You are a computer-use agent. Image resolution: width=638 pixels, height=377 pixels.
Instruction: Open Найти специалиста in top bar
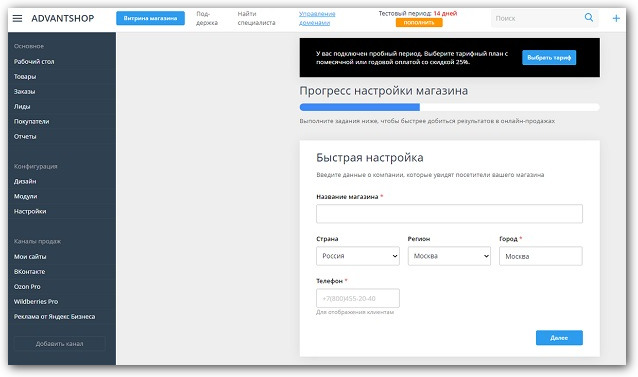tap(256, 18)
